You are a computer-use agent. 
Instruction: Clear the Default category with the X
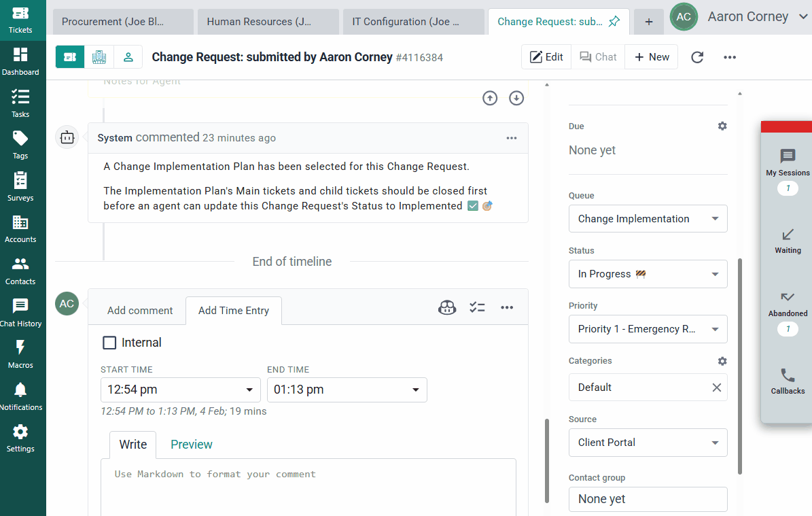click(x=716, y=388)
